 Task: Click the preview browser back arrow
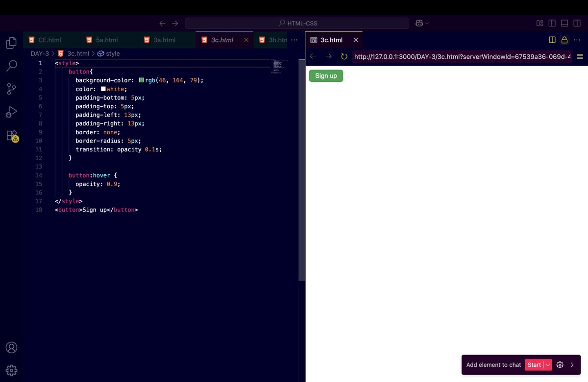click(x=313, y=56)
